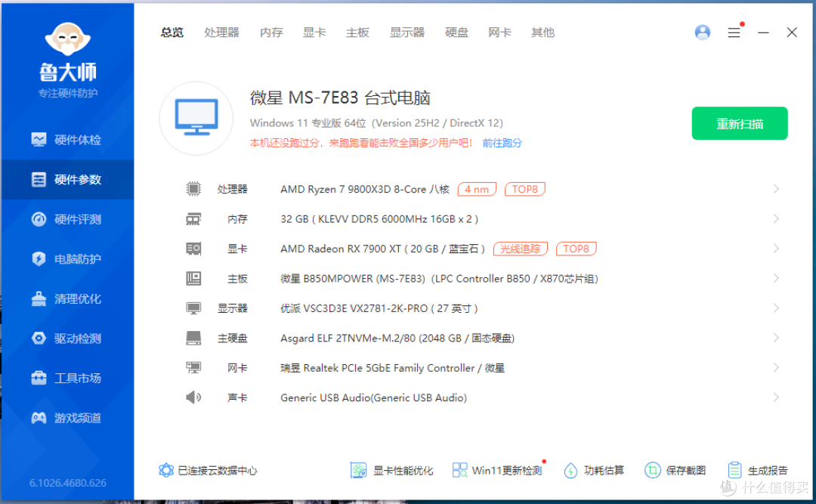The image size is (816, 504).
Task: Click 优派 VX2781-2K-PRO monitor text
Action: coord(379,308)
